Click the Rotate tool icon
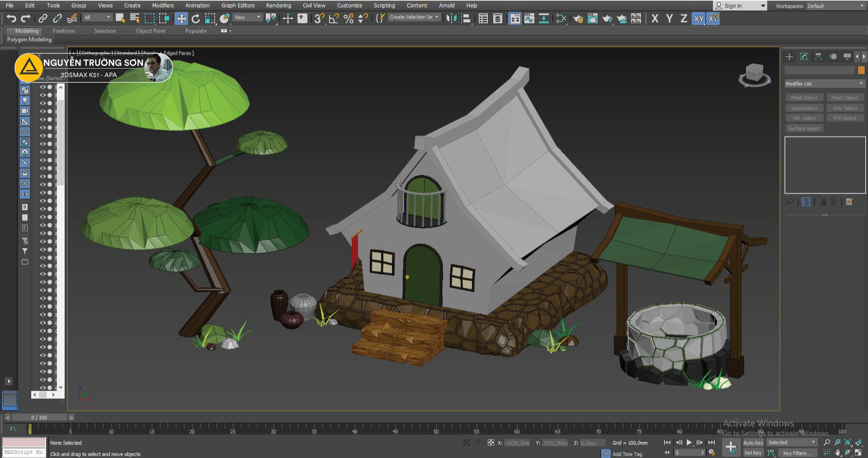The image size is (868, 458). point(196,19)
